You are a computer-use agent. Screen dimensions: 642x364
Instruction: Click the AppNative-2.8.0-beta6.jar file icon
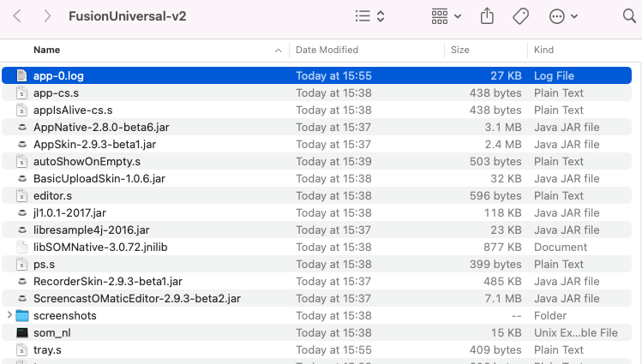pos(22,128)
